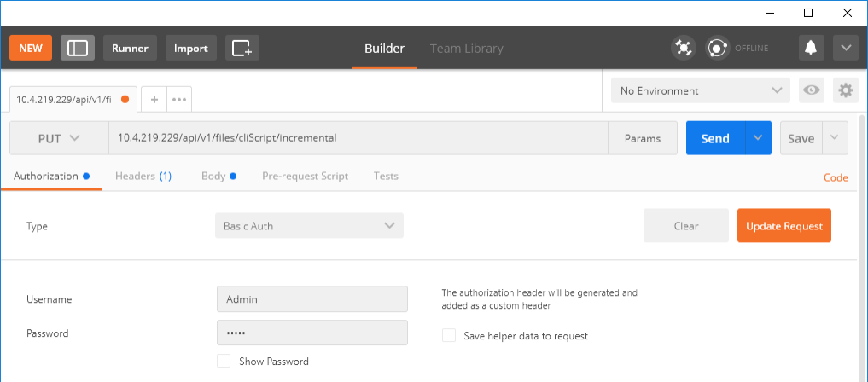Open the interceptor satellite icon
Image resolution: width=868 pixels, height=382 pixels.
(683, 48)
